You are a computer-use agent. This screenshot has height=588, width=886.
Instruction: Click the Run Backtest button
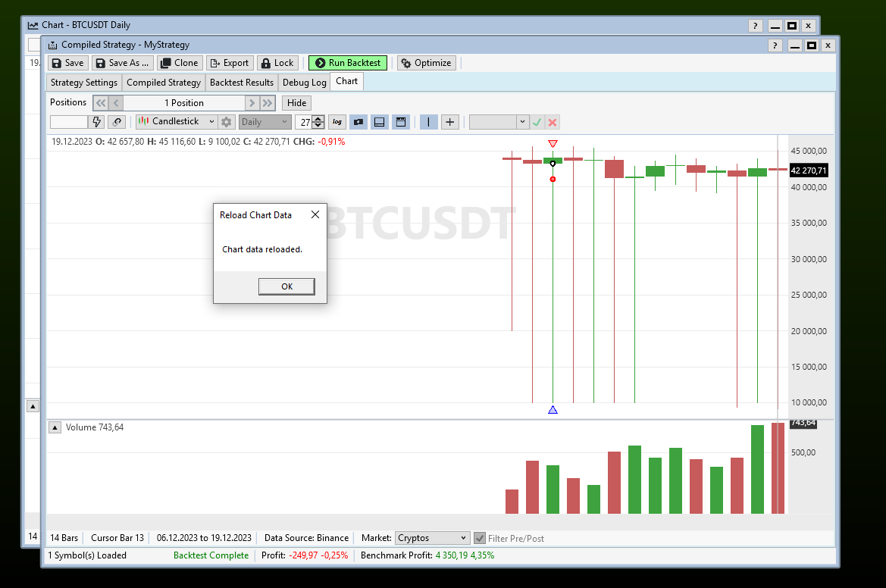click(348, 63)
